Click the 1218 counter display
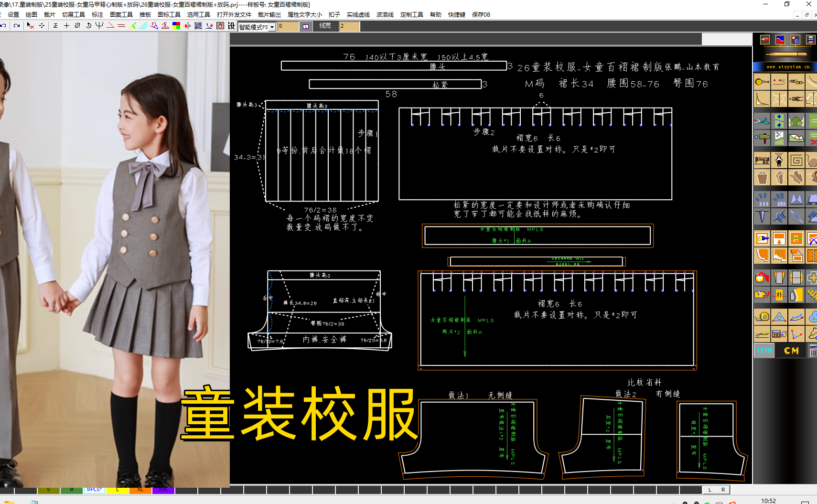The width and height of the screenshot is (817, 504). click(764, 350)
